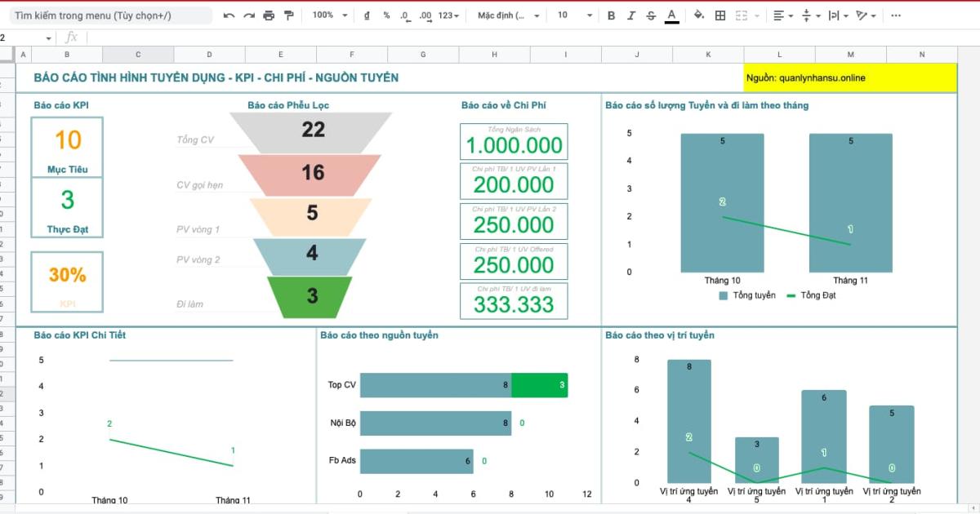The image size is (980, 514).
Task: Decrease decimal places button
Action: 404,16
